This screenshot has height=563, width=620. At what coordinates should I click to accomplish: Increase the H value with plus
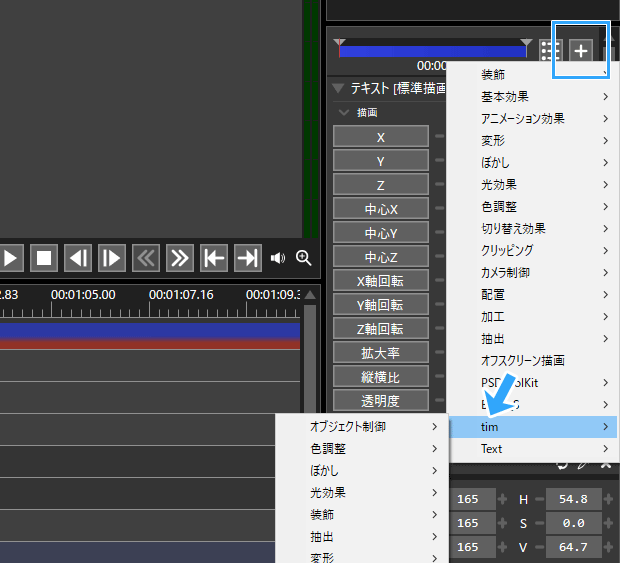(609, 499)
